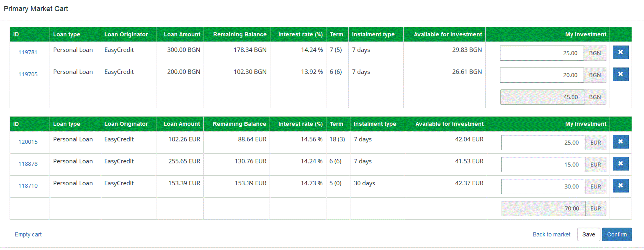Click the 41.53 EUR available amount

[x=469, y=161]
